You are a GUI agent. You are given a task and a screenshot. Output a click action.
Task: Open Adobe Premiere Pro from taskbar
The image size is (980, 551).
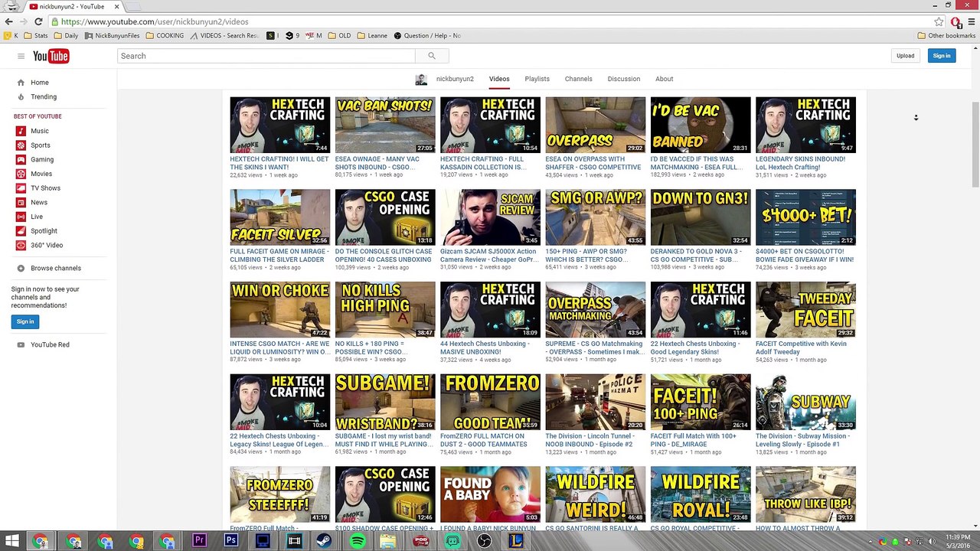[x=199, y=540]
